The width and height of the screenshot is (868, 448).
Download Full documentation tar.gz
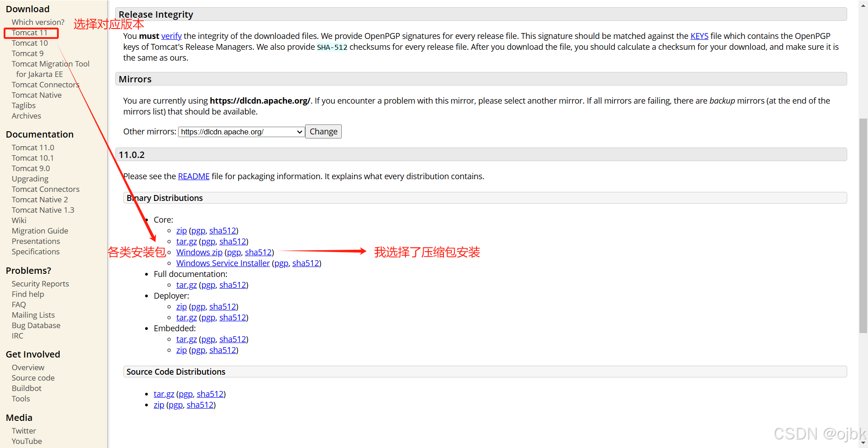pos(186,285)
